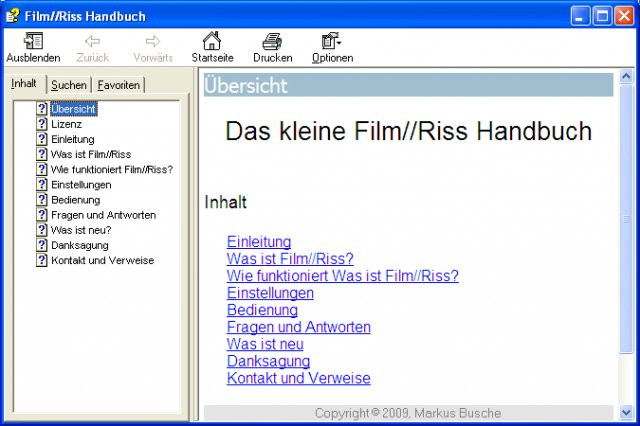Screen dimensions: 640x426
Task: Click the question icon beside Einleitung
Action: 42,139
